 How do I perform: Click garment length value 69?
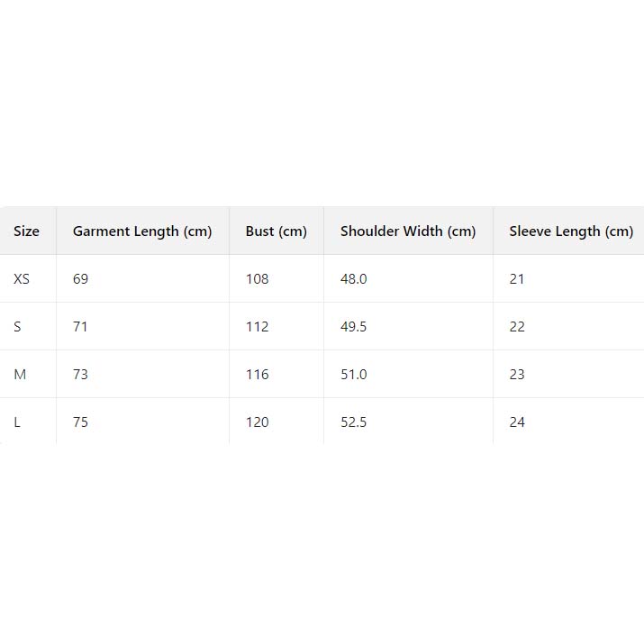coord(81,279)
